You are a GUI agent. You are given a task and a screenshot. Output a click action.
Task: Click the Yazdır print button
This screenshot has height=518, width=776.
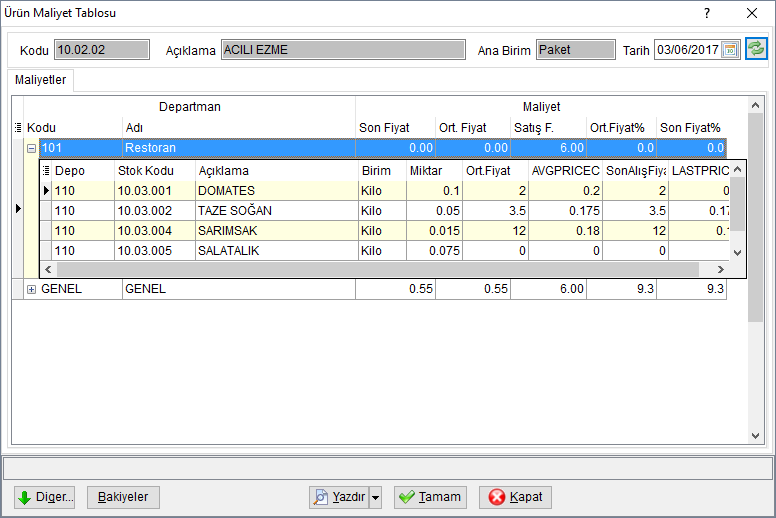coord(340,497)
